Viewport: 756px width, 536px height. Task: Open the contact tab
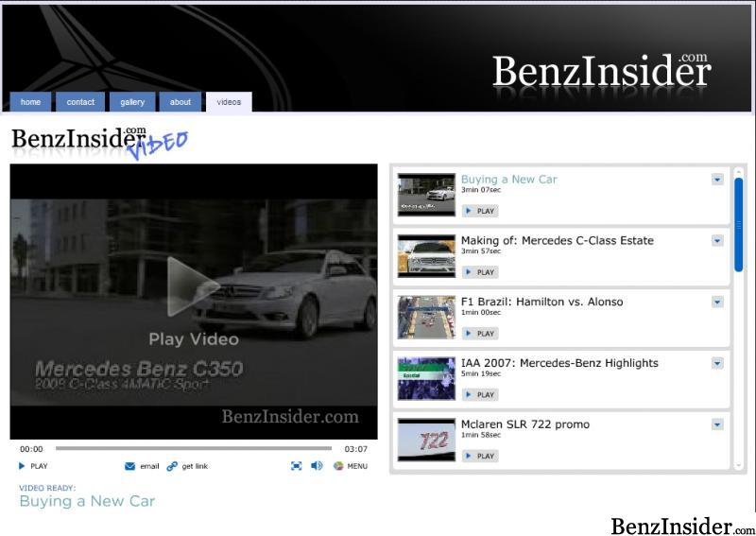pyautogui.click(x=80, y=102)
